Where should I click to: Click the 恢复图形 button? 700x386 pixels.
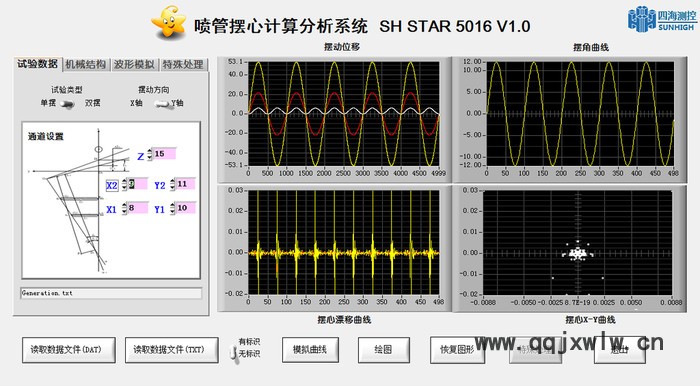pos(457,350)
